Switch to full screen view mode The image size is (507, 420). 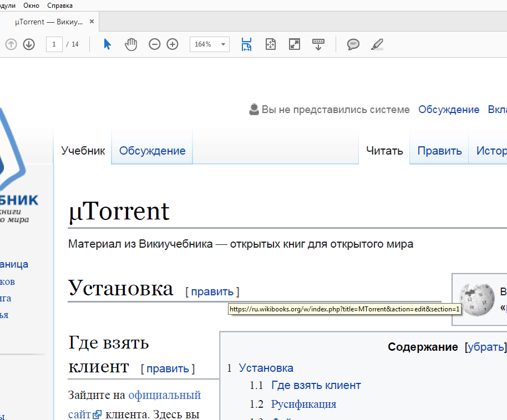click(x=294, y=44)
